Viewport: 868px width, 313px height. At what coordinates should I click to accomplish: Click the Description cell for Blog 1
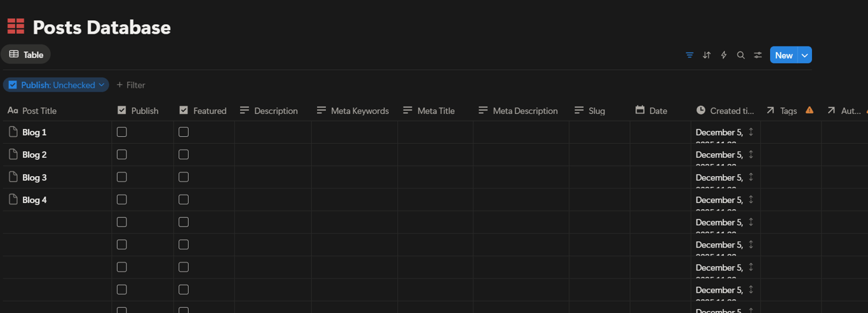[x=273, y=132]
